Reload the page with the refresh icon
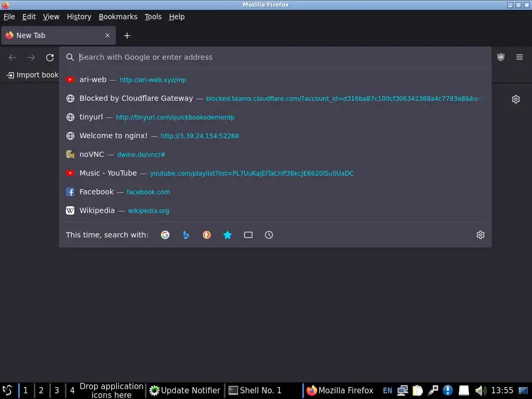 [x=50, y=57]
